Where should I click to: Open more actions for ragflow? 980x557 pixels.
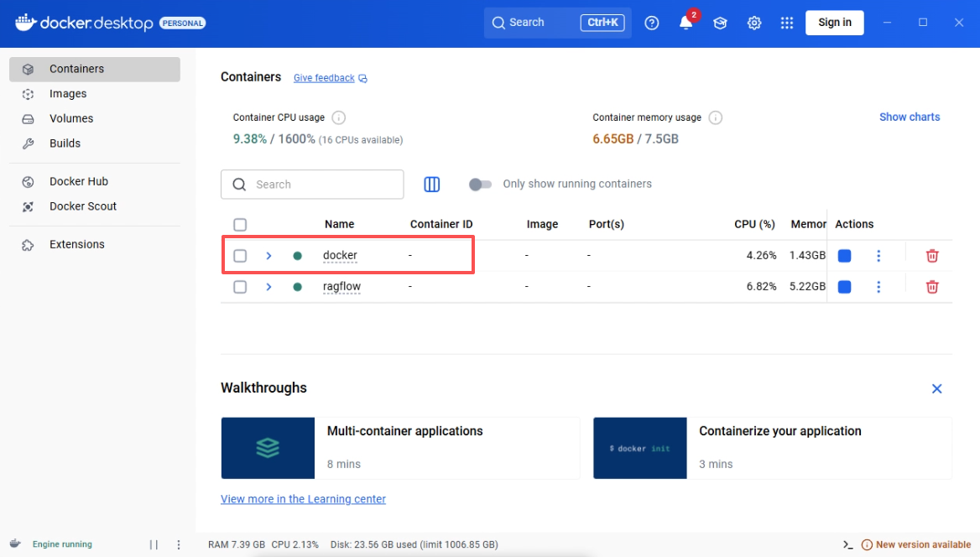[x=878, y=287]
